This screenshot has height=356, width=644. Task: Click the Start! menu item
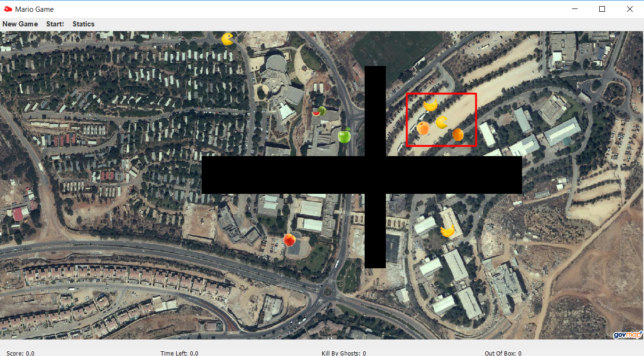click(x=55, y=24)
